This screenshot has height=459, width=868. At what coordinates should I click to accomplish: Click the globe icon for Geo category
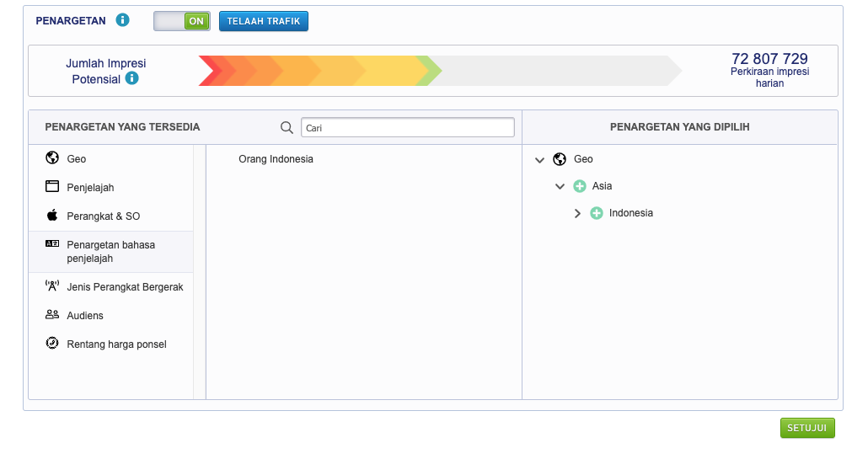point(52,158)
